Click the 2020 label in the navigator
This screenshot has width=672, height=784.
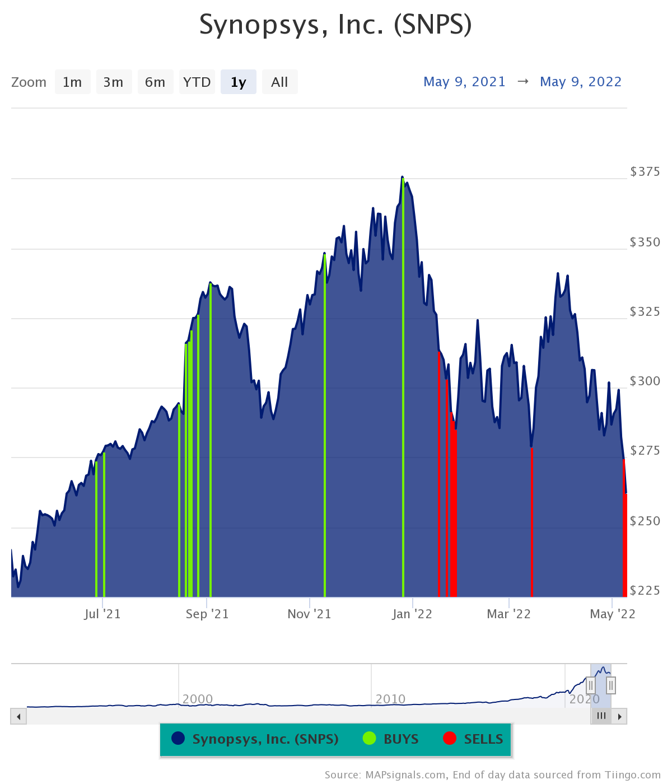[x=585, y=699]
